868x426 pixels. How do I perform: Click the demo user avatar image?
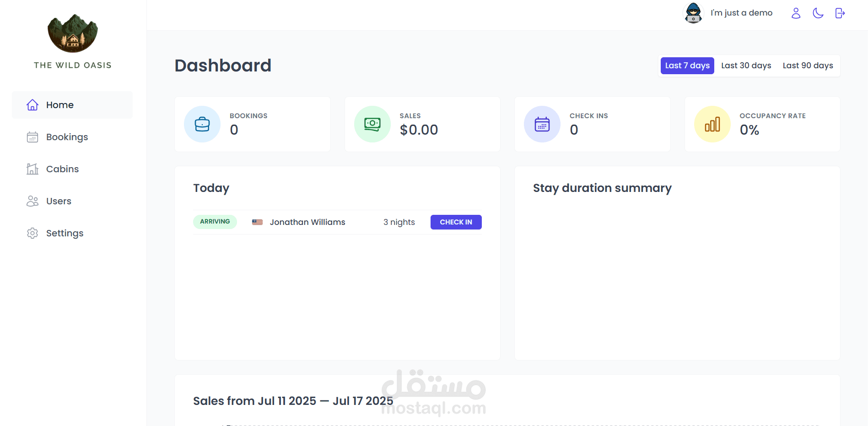click(x=693, y=13)
